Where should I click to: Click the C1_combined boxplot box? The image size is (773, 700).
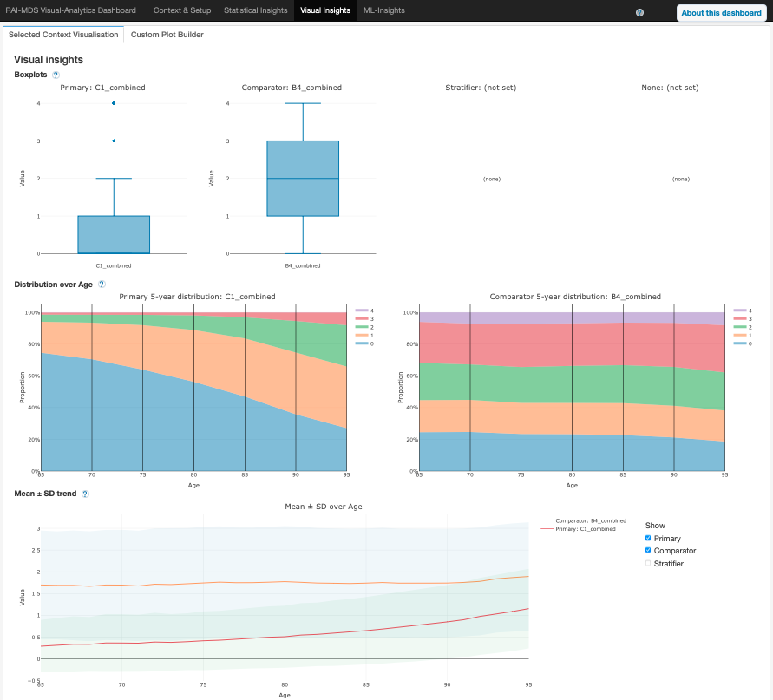pos(114,235)
